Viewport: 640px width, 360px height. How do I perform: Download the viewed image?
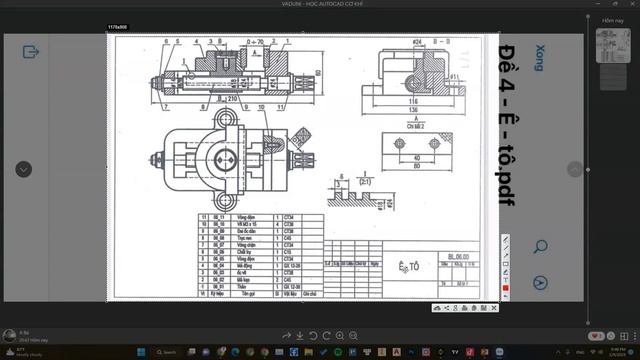coord(300,336)
